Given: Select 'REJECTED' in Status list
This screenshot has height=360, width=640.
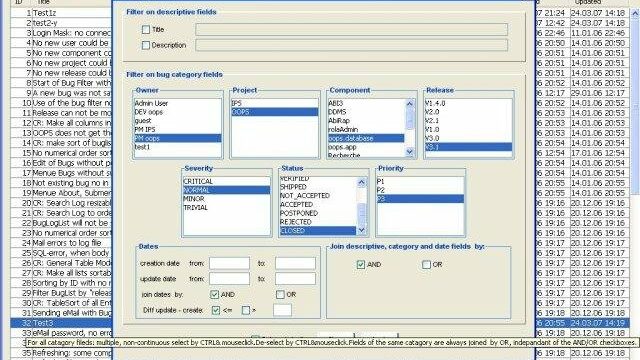Looking at the screenshot, I should pyautogui.click(x=318, y=222).
